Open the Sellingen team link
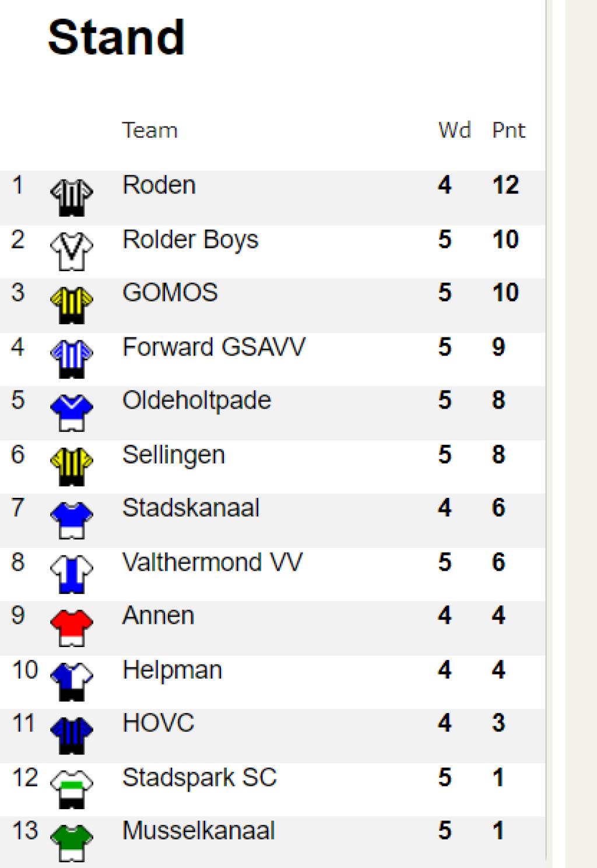 174,455
